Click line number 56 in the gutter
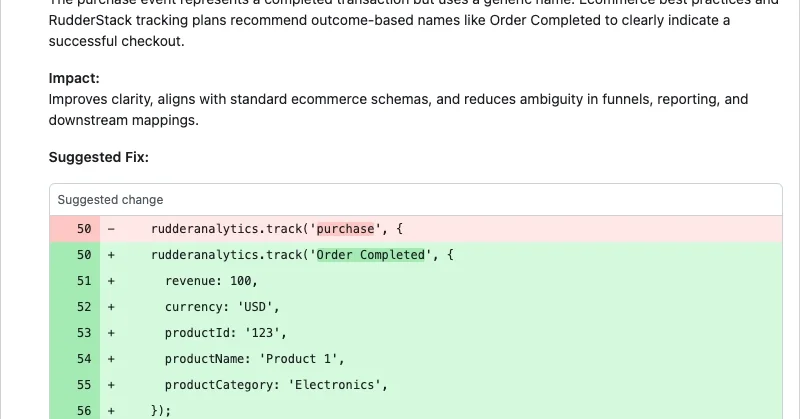 84,410
